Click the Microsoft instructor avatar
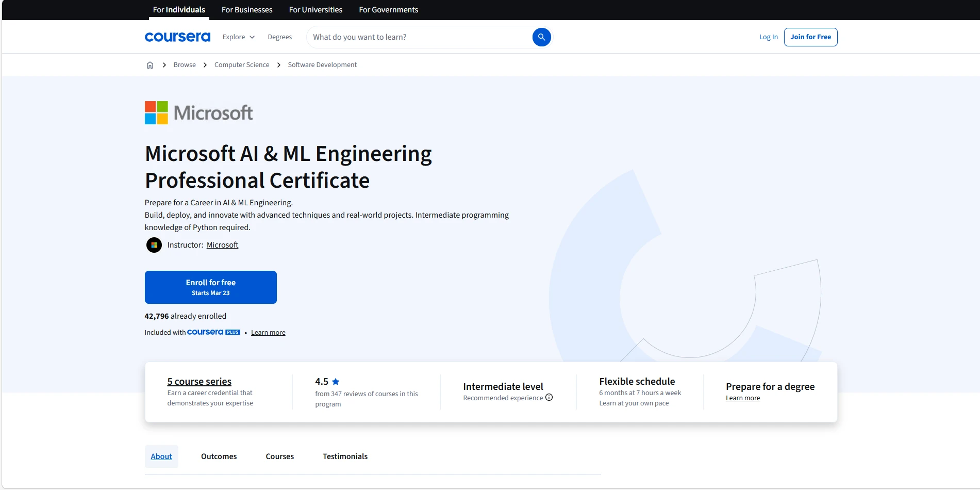This screenshot has height=490, width=980. tap(154, 244)
